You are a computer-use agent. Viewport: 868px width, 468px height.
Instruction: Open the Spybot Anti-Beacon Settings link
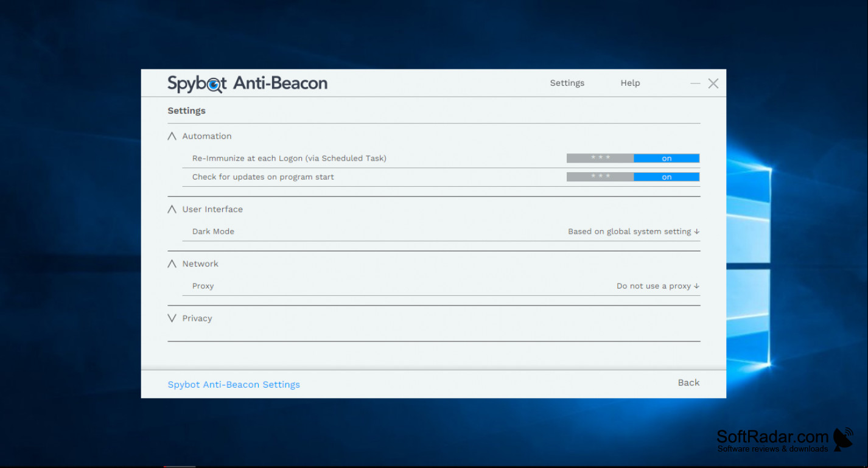[x=234, y=385]
